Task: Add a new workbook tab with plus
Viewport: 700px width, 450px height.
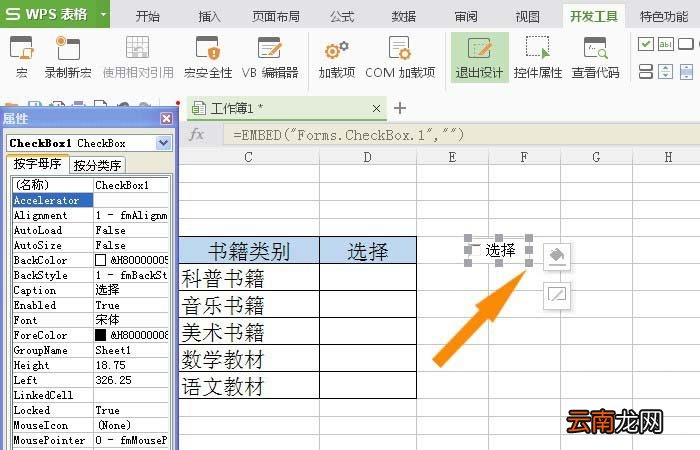Action: [x=400, y=108]
